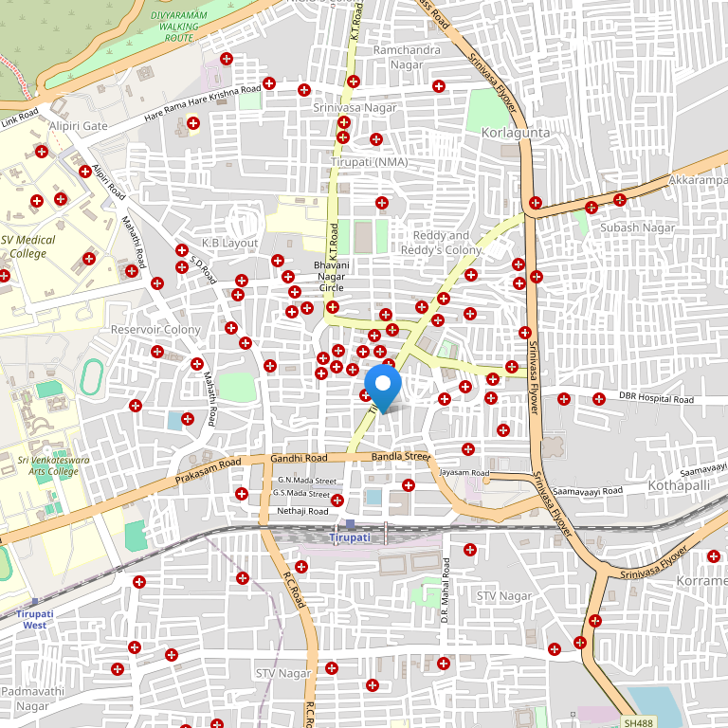Select hospital marker below Akkarampalli label
The image size is (728, 728).
[x=620, y=199]
